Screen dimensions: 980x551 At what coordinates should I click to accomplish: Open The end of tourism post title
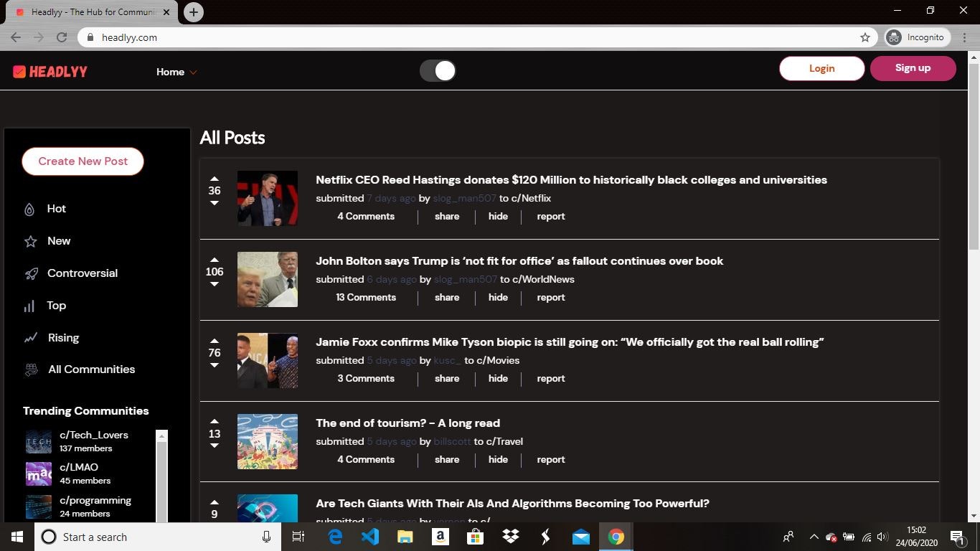click(407, 423)
